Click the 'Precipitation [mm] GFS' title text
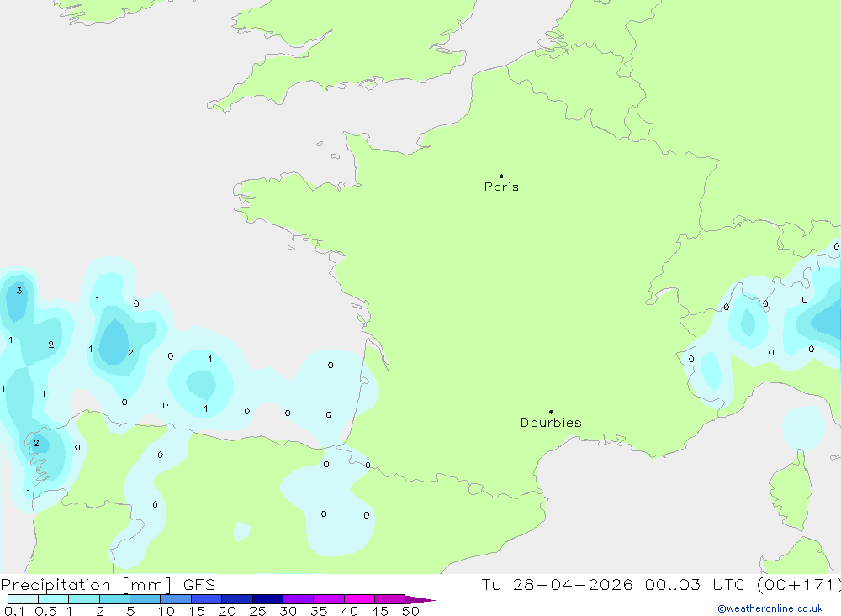Screen dimensions: 841x616 (x=108, y=584)
